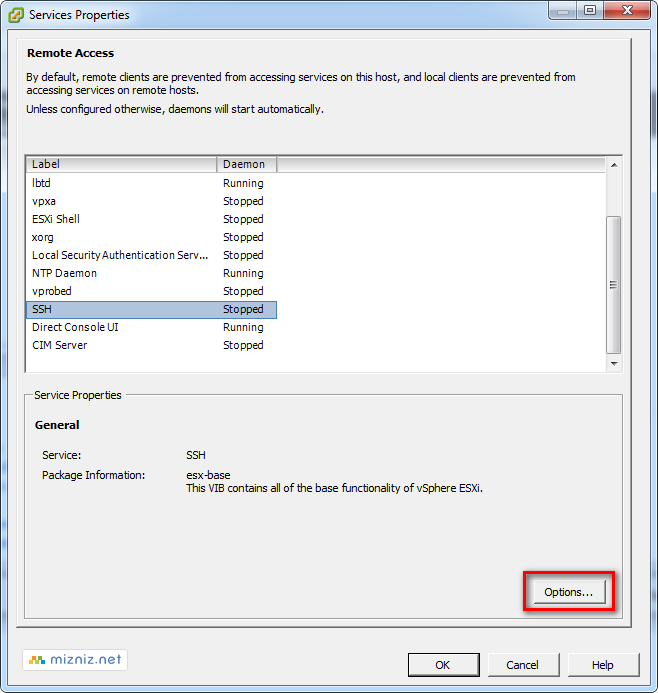Sort by the Label column header
This screenshot has width=658, height=693.
tap(122, 164)
